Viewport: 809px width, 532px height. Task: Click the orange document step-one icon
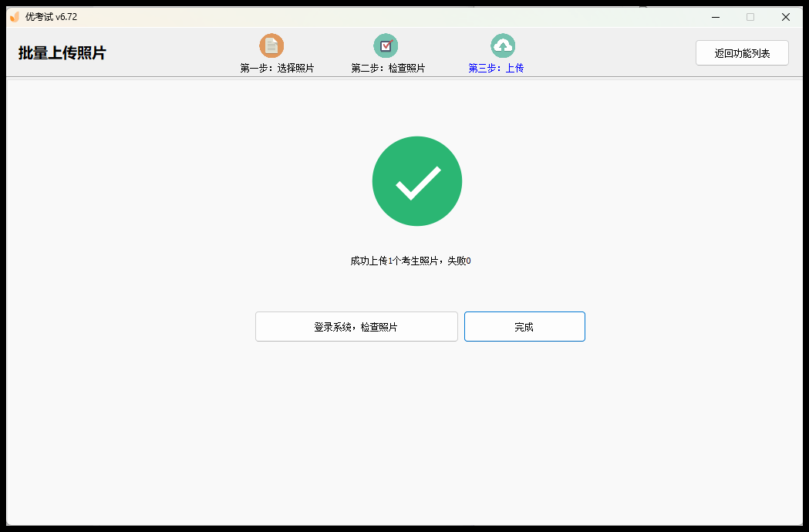coord(271,46)
